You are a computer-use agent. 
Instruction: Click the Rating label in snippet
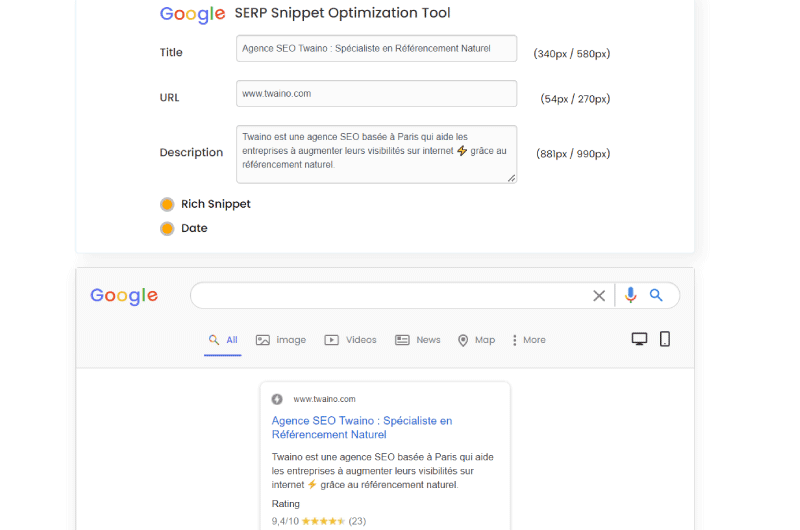(286, 504)
